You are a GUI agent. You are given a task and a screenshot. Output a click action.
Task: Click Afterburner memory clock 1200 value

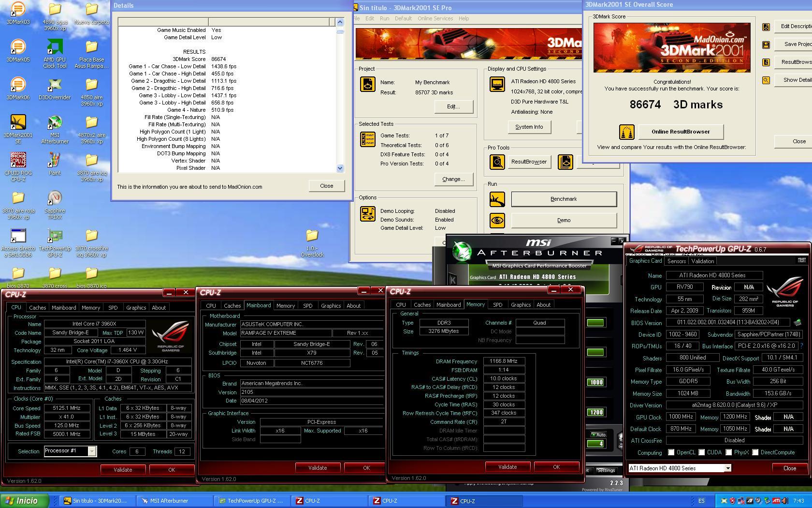596,412
